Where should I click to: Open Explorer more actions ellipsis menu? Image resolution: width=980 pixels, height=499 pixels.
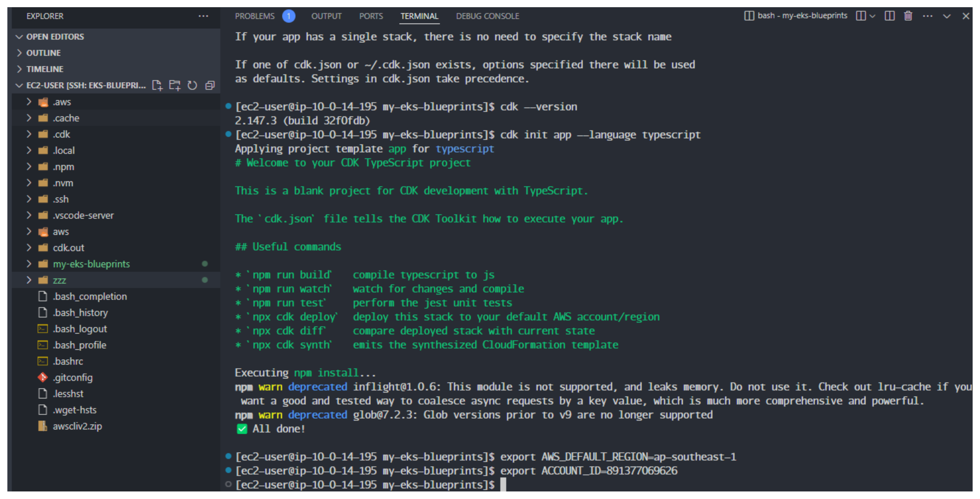[203, 16]
